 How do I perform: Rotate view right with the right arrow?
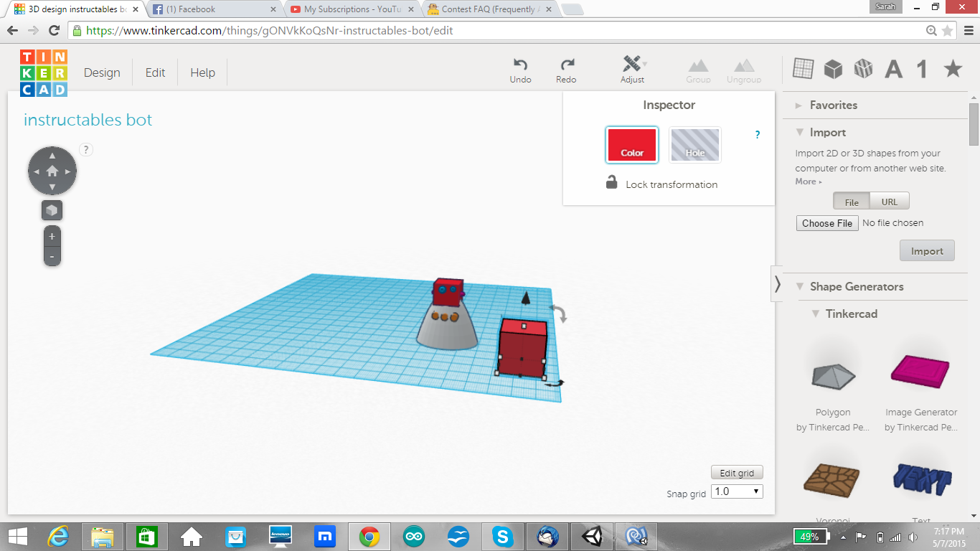point(69,171)
